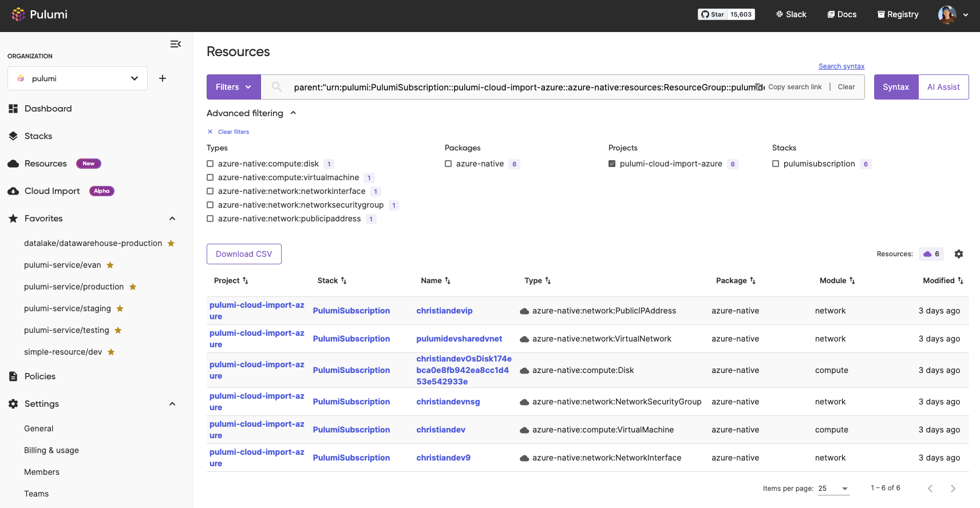Open the Docs link in header
The image size is (980, 508).
click(842, 14)
